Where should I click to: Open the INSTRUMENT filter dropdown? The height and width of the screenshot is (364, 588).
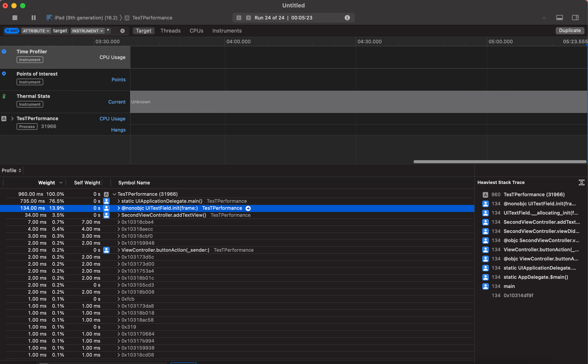(x=88, y=31)
